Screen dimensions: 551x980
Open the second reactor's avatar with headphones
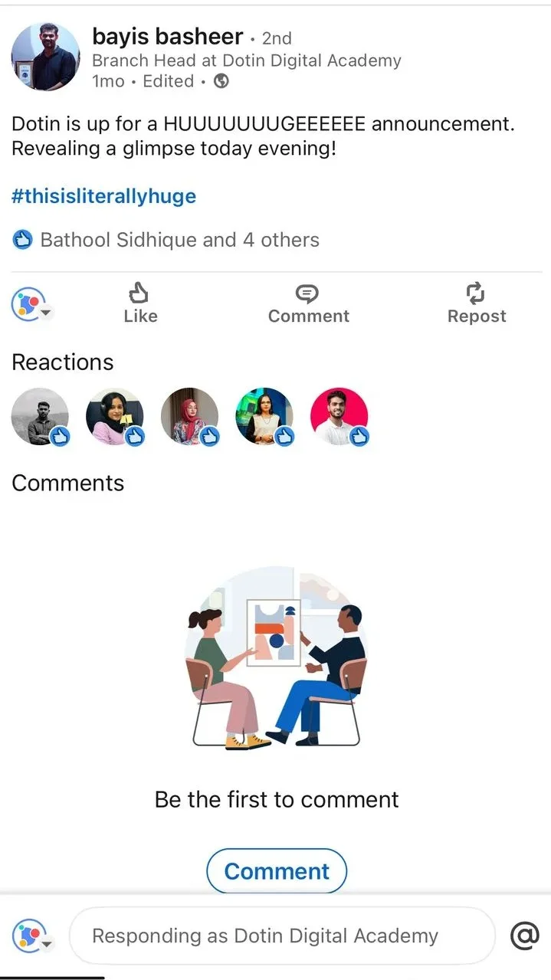115,417
